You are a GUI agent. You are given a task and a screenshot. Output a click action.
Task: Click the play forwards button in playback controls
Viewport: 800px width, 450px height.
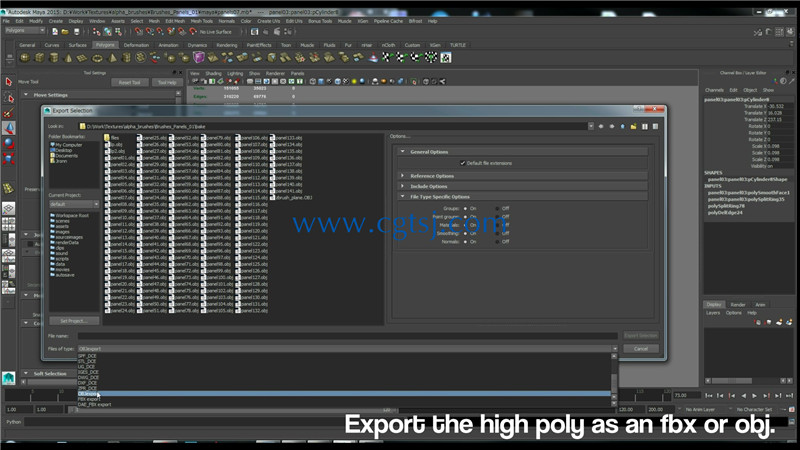(x=755, y=395)
